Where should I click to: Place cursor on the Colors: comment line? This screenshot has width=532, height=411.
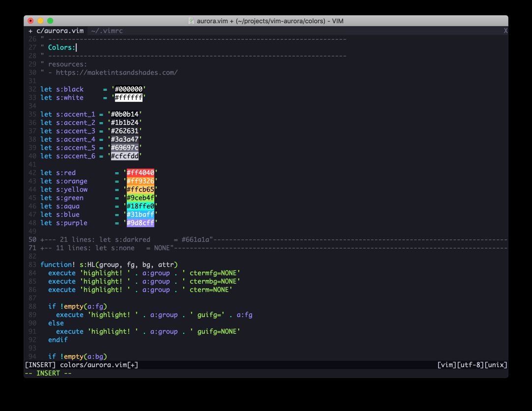(62, 47)
